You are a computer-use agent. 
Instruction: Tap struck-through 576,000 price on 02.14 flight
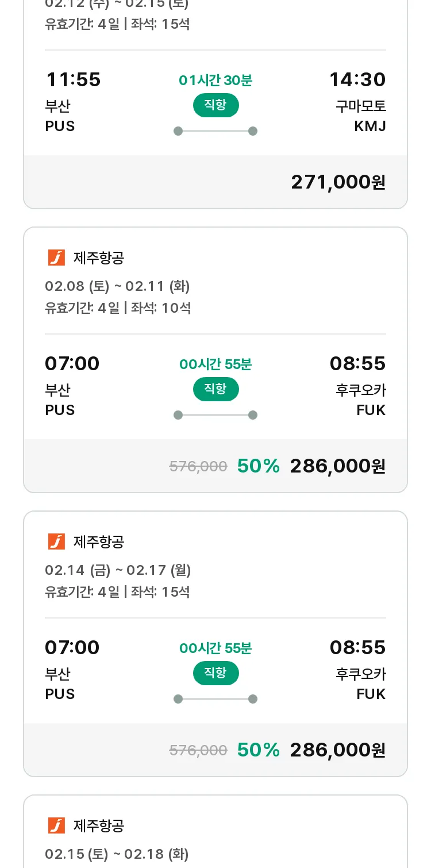click(x=198, y=750)
